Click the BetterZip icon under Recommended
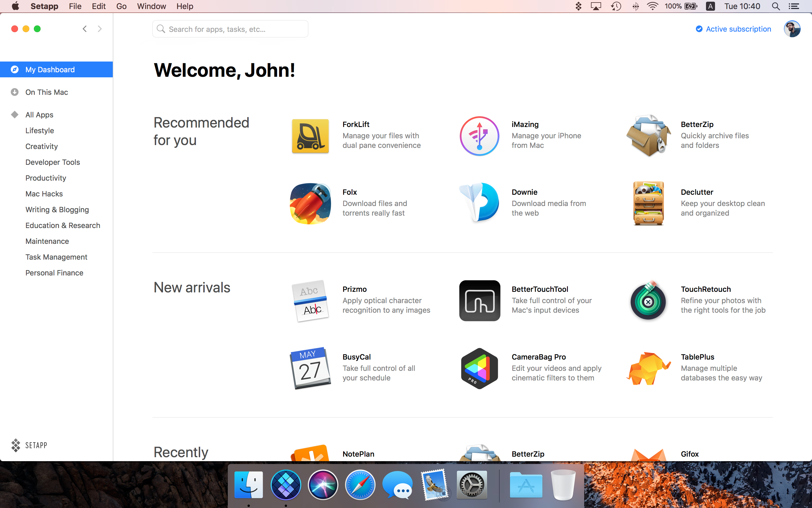Screen dimensions: 812x508 point(648,136)
